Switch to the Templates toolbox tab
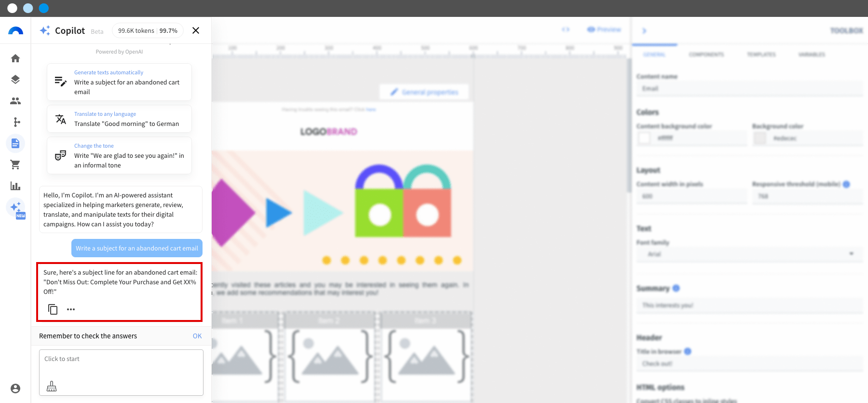 coord(761,55)
